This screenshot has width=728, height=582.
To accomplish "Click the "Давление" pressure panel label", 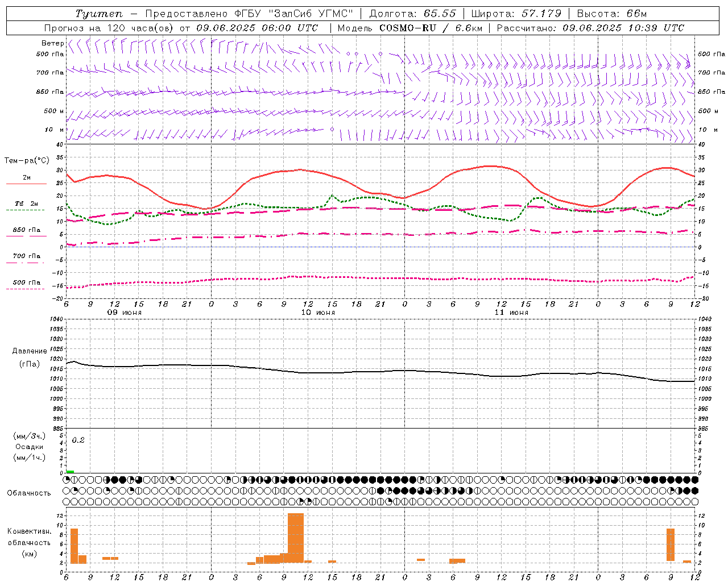I will pyautogui.click(x=30, y=351).
